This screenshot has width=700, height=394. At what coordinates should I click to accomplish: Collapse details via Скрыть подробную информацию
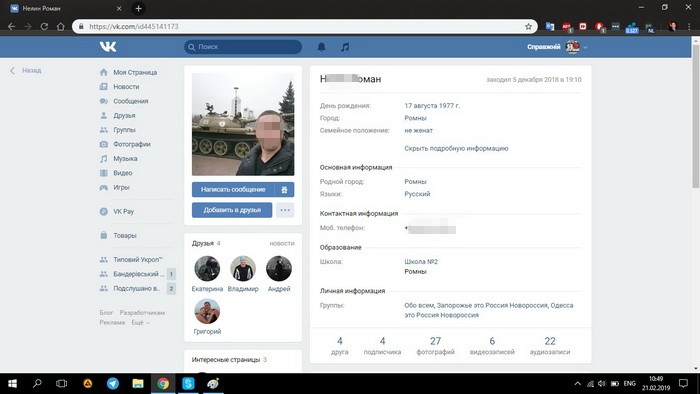[456, 148]
